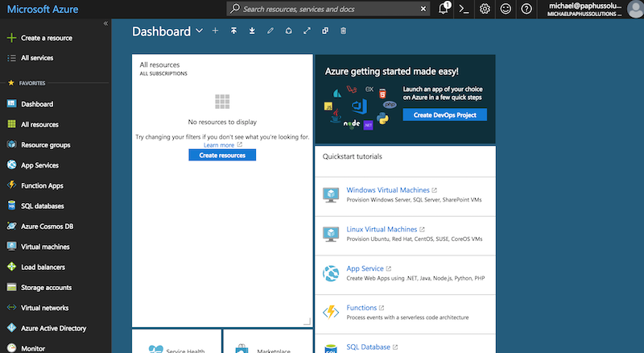644x353 pixels.
Task: Open portal settings gear
Action: coord(485,9)
